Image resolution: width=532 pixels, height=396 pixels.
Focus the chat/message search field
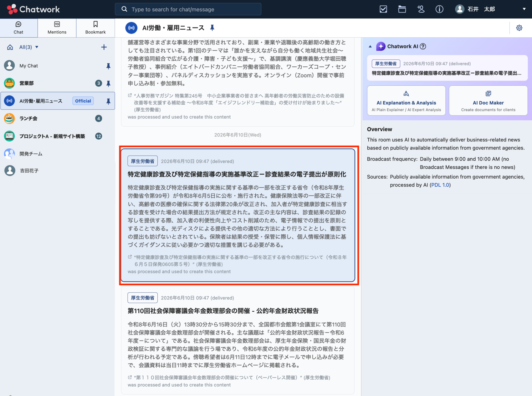(x=188, y=9)
